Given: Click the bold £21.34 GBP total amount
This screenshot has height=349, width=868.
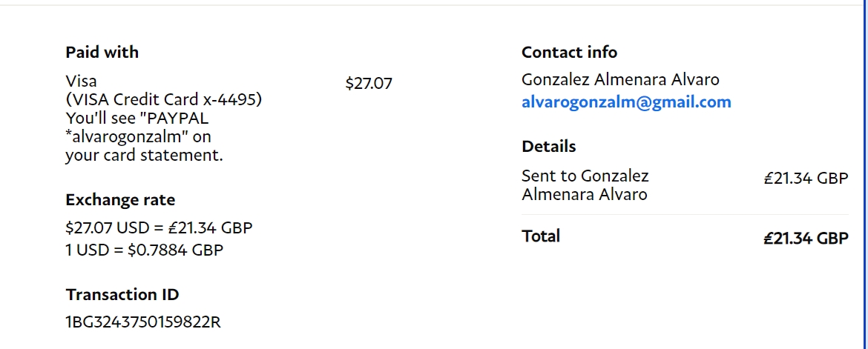Looking at the screenshot, I should tap(806, 239).
